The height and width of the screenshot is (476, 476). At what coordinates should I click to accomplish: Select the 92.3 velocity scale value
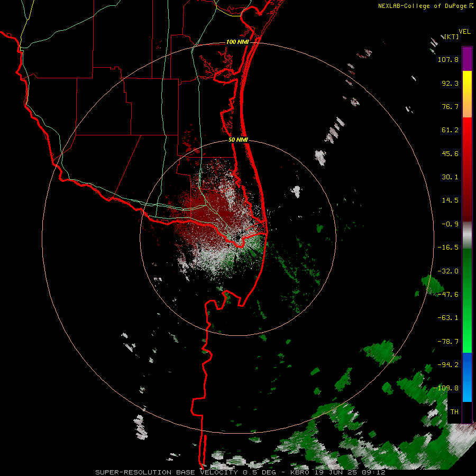(450, 83)
